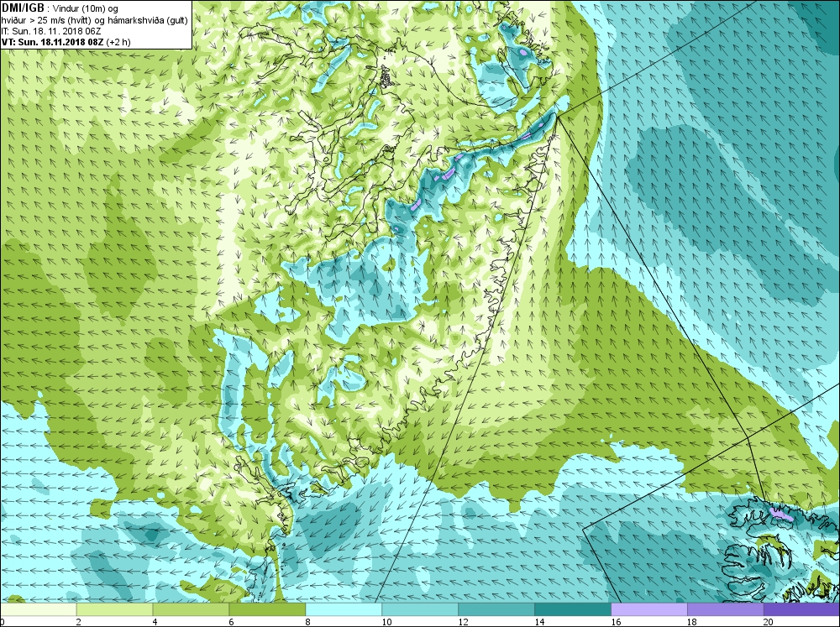Select the 0–2 m/s pale yellow swatch
The height and width of the screenshot is (627, 840).
[38, 609]
